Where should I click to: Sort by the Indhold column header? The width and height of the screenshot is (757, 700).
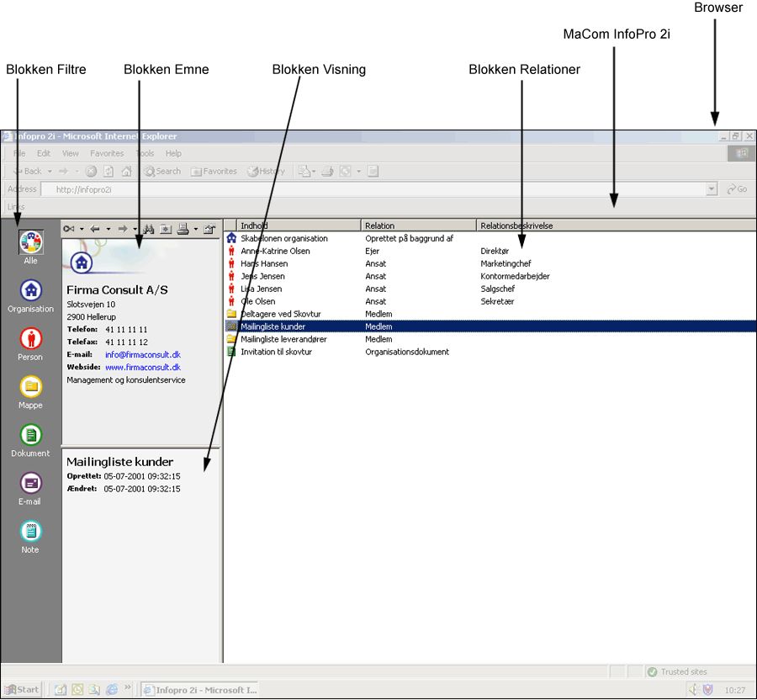coord(299,225)
